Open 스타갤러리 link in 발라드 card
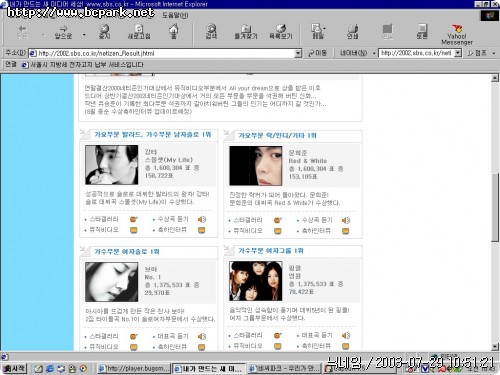The height and width of the screenshot is (375, 500). click(104, 219)
